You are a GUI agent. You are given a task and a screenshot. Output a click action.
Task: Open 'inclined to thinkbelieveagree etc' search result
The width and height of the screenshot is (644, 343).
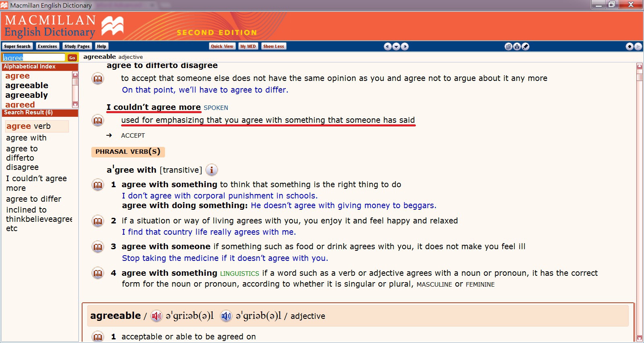pos(39,219)
